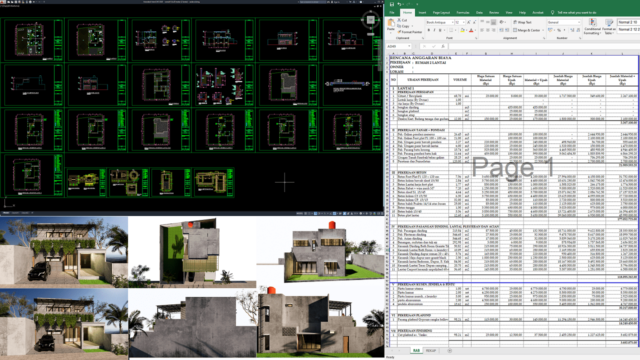Switch to the Page Layout ribbon tab
The width and height of the screenshot is (640, 360).
click(441, 13)
